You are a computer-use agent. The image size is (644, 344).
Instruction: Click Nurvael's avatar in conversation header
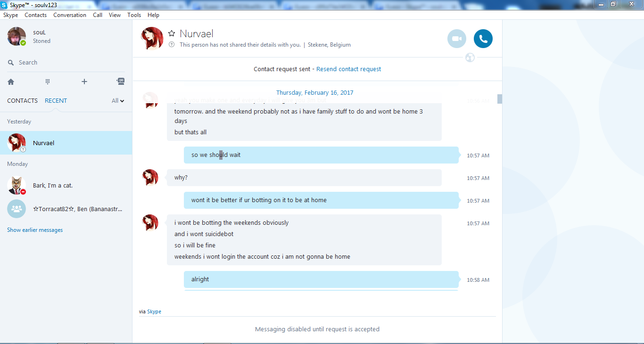tap(152, 38)
